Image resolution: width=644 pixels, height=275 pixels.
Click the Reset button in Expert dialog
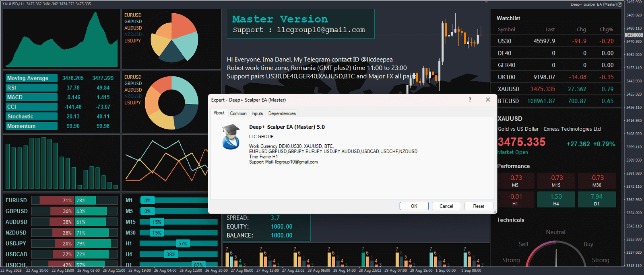479,206
